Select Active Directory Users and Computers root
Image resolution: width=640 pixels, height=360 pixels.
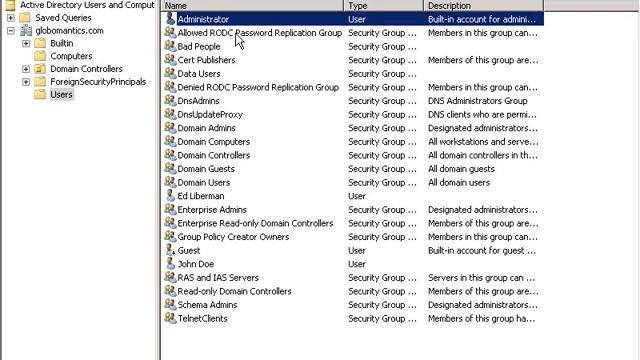tap(87, 5)
